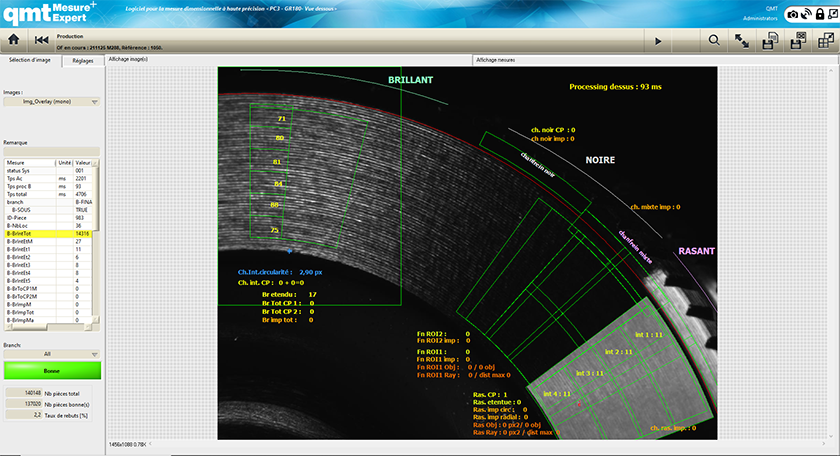Screen dimensions: 840x456
Task: Click the diagonal-arrows fit-to-screen icon
Action: click(742, 40)
